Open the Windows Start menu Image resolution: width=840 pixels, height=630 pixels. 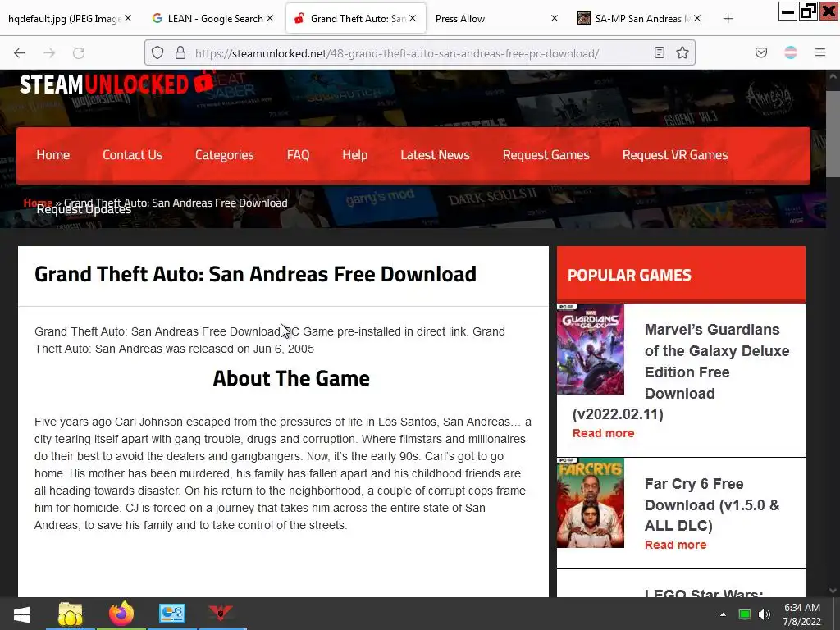pyautogui.click(x=21, y=614)
